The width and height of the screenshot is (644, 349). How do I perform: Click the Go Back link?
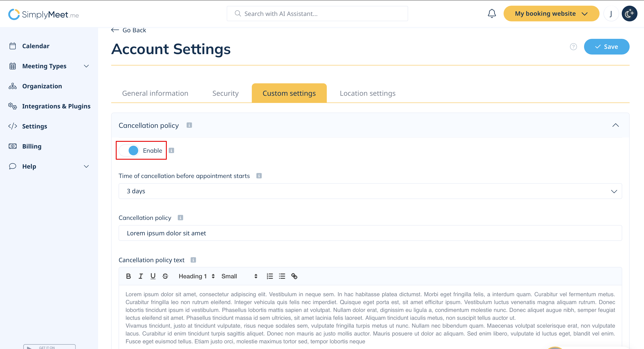[129, 30]
